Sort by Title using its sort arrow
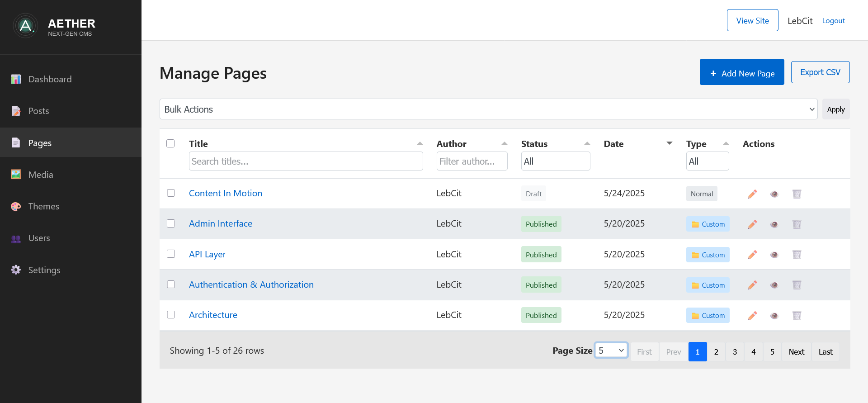 [x=420, y=143]
